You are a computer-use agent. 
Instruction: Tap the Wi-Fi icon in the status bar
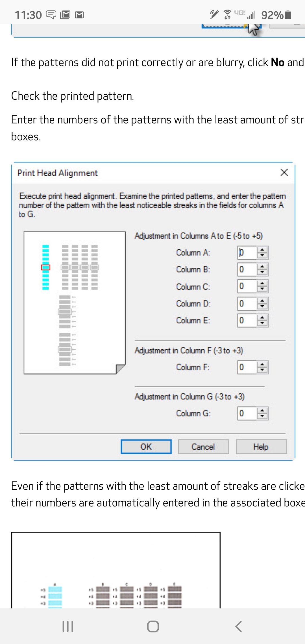pyautogui.click(x=227, y=15)
